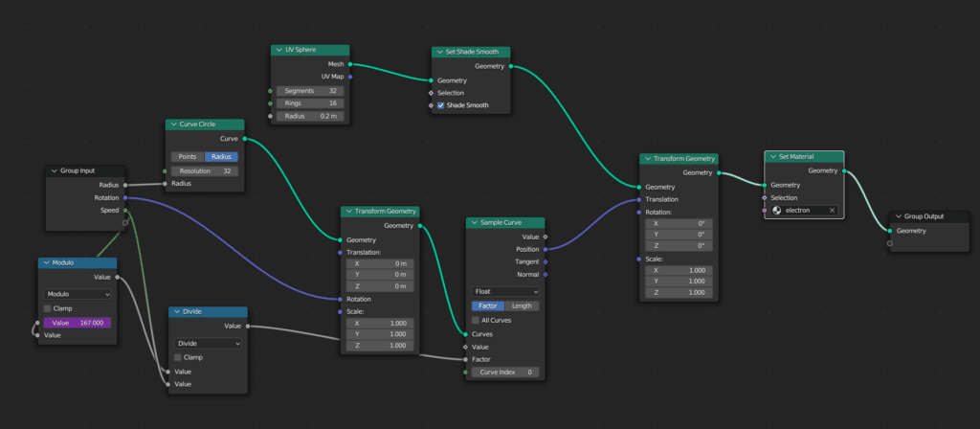Screen dimensions: 980x429
Task: Enable the All Curves checkbox
Action: tap(476, 320)
